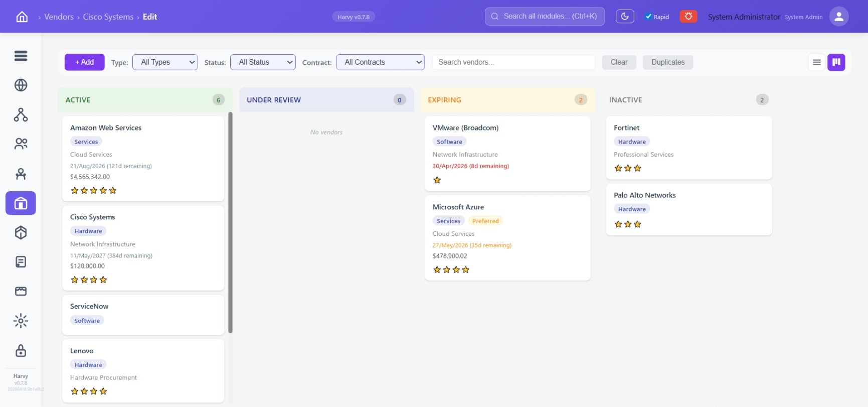Viewport: 868px width, 407px height.
Task: Open the ServiceNow vendor card
Action: [x=143, y=315]
